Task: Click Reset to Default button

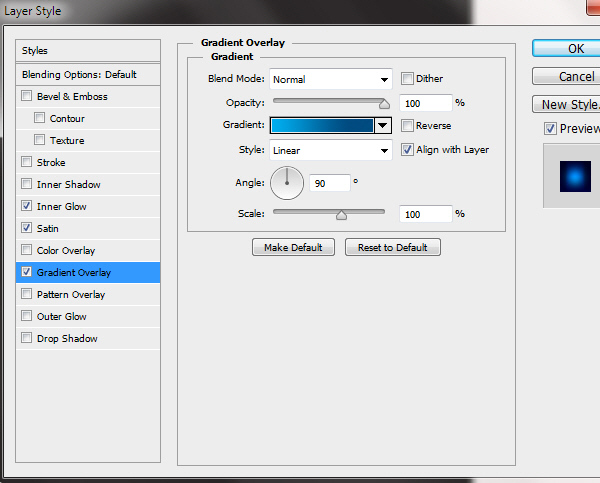Action: pos(392,247)
